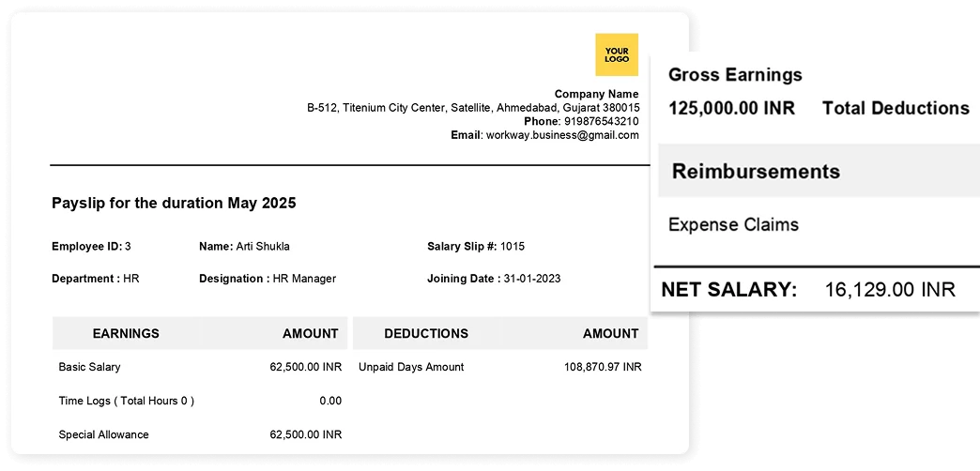This screenshot has width=980, height=471.
Task: Click the yellow YOUR LOGO placeholder
Action: point(616,54)
